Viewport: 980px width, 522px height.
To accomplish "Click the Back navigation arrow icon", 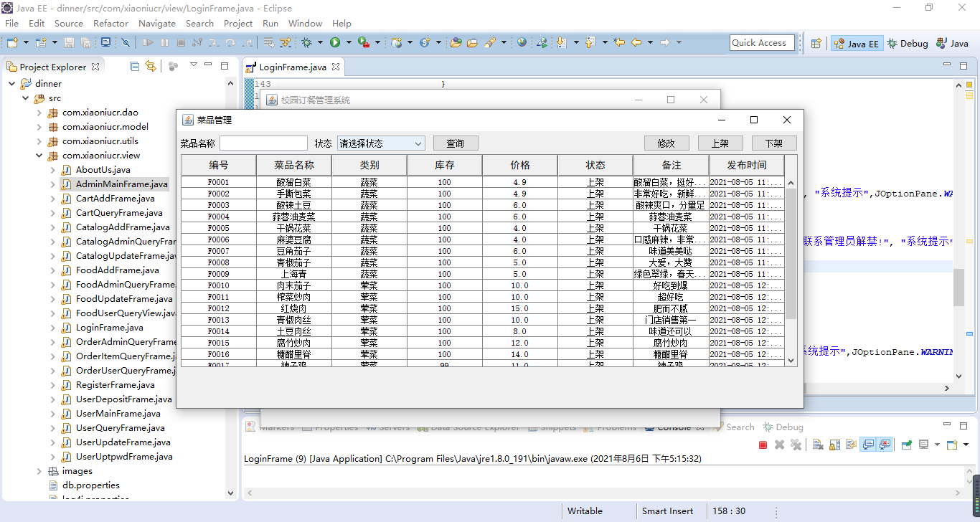I will [636, 42].
